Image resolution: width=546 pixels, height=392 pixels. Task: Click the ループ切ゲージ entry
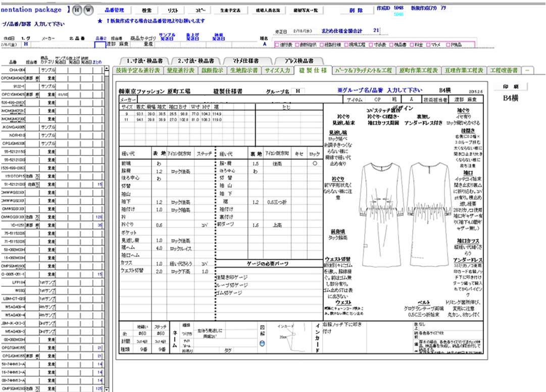point(232,285)
